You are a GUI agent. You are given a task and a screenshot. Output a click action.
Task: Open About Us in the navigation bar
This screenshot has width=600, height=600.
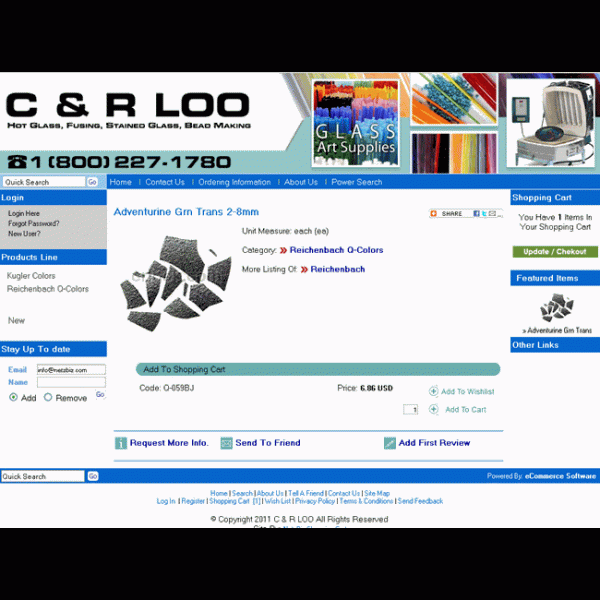click(x=301, y=182)
